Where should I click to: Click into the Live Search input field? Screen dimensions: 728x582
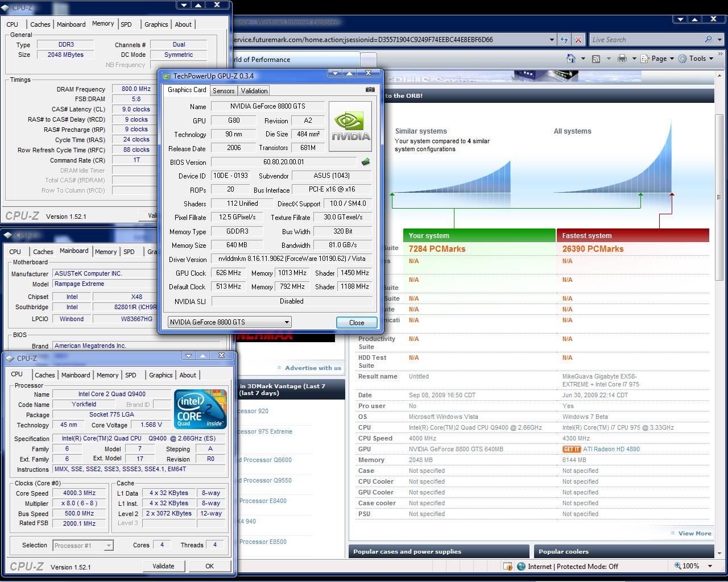[x=646, y=40]
